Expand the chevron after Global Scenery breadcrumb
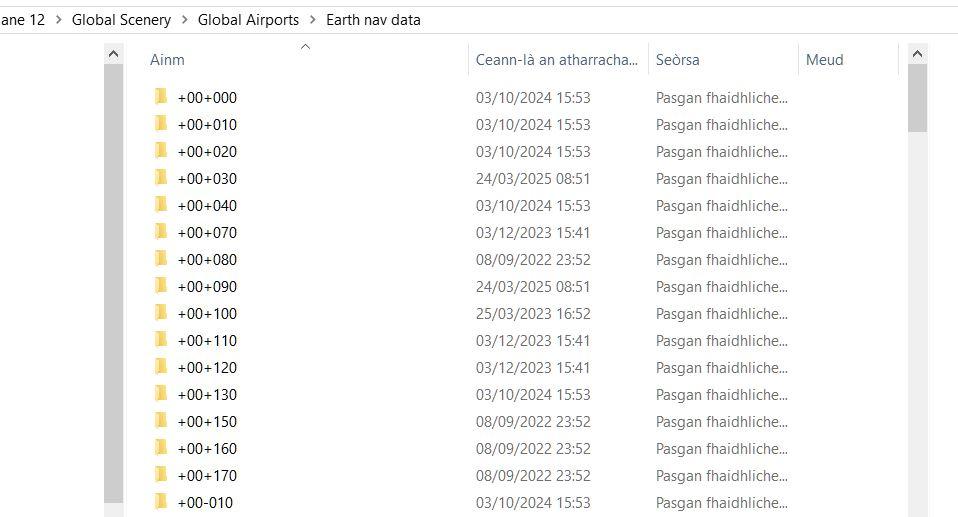958x517 pixels. click(184, 20)
